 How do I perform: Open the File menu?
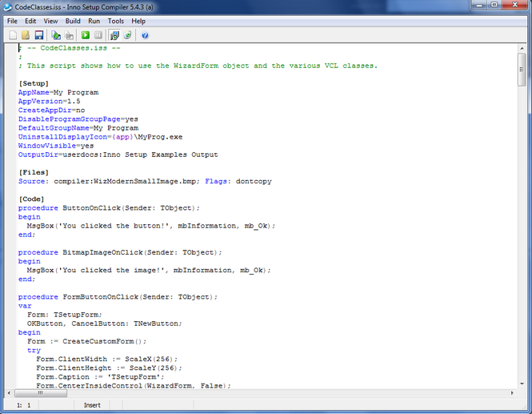(x=12, y=21)
